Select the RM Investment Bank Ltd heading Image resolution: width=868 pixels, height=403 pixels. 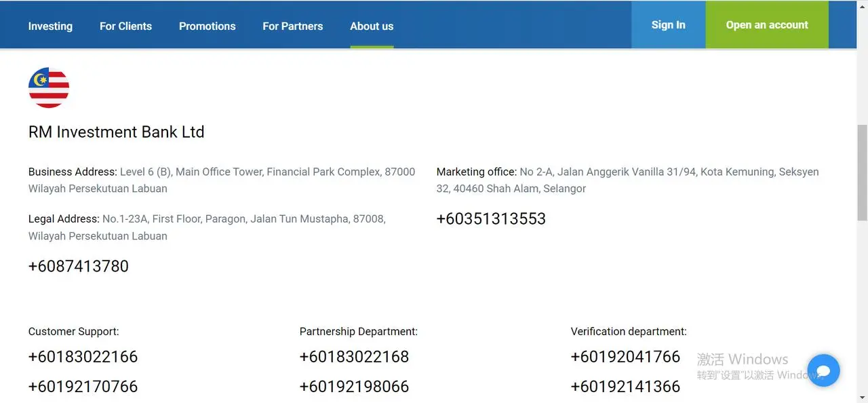pyautogui.click(x=116, y=132)
